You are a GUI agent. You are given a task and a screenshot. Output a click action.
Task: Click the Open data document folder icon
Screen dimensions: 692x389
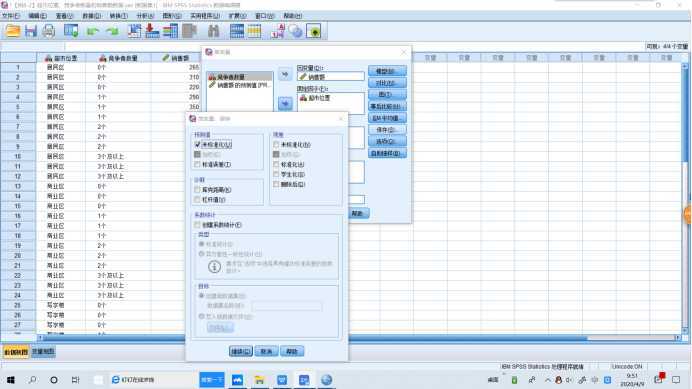[13, 31]
